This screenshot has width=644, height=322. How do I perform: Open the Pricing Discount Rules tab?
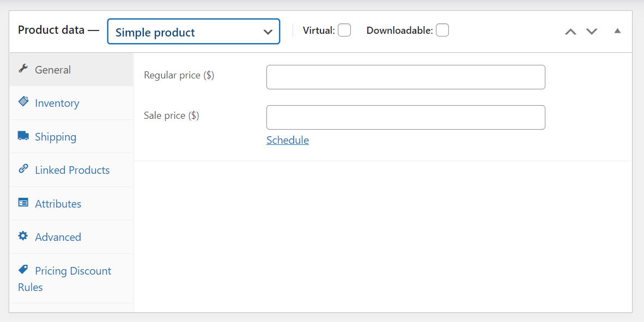73,271
